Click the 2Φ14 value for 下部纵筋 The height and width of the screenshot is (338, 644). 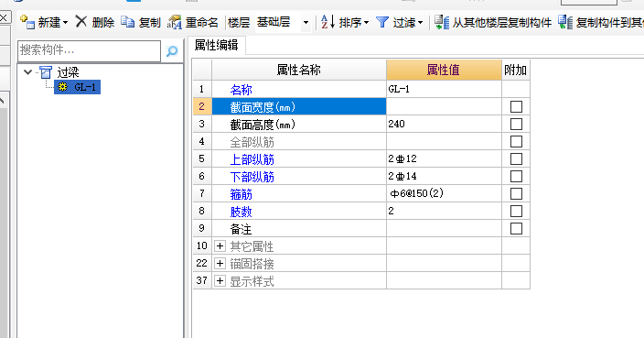pos(402,176)
